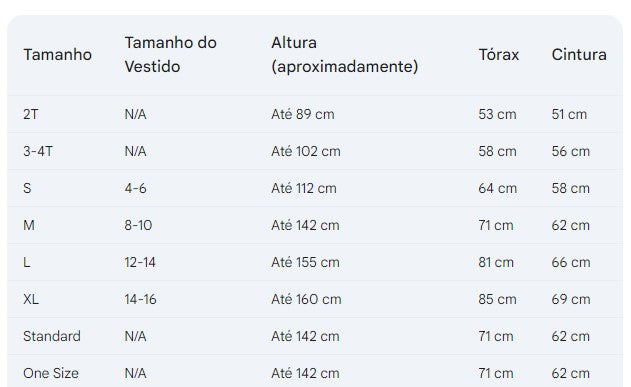The image size is (631, 387).
Task: Select the 85 cm tórax value
Action: [497, 299]
